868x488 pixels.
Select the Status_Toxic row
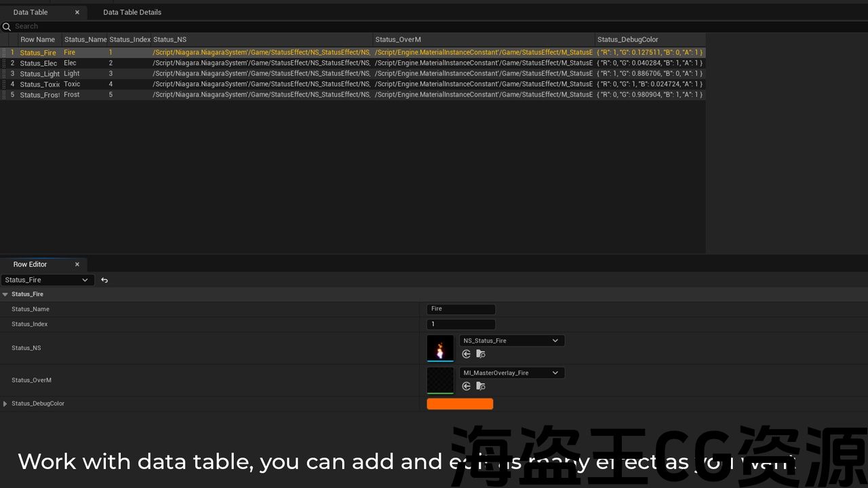pos(39,85)
